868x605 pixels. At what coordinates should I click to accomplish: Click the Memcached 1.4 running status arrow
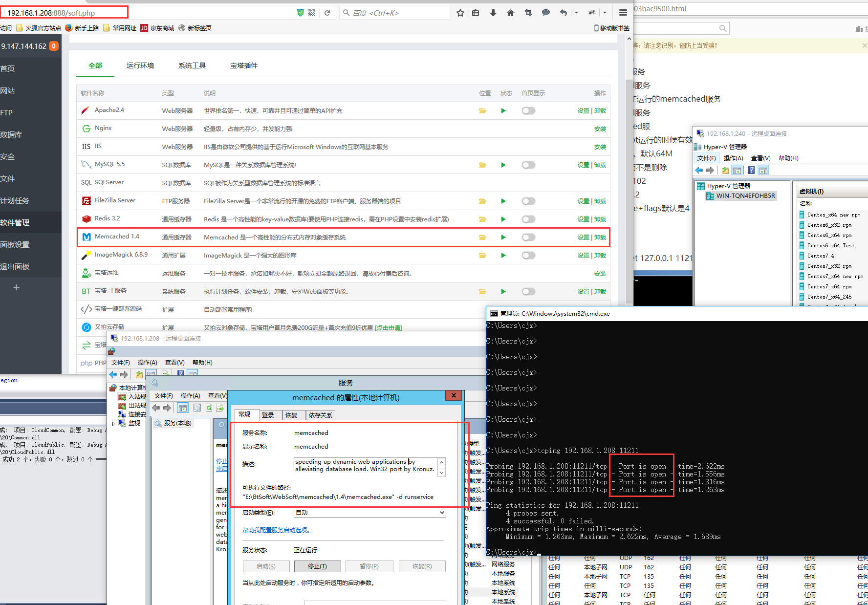coord(503,238)
